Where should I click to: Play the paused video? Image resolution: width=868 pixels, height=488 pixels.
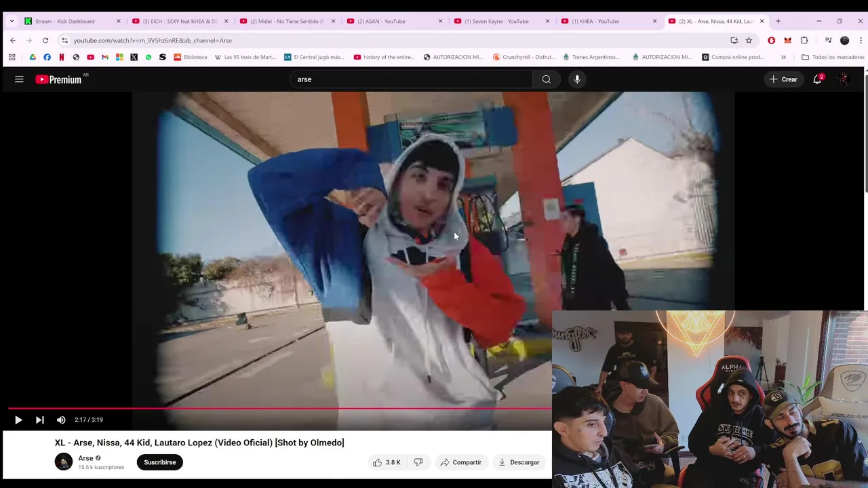(18, 420)
